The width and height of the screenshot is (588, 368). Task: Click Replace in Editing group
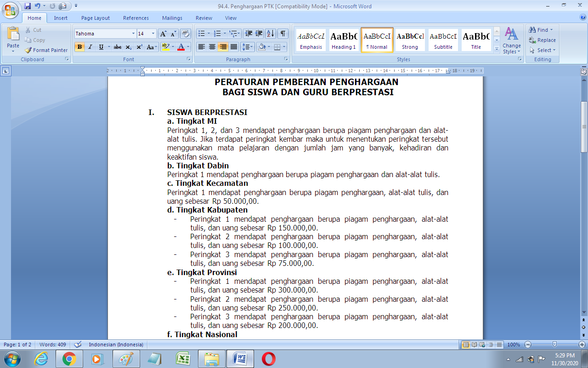tap(543, 40)
